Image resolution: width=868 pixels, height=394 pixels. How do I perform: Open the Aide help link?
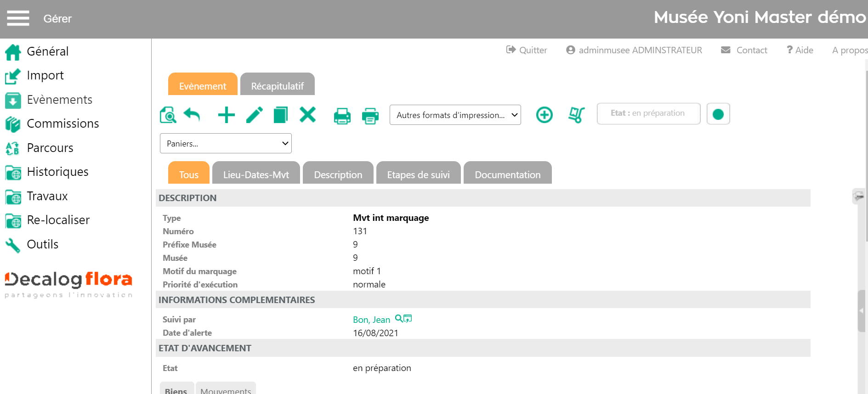800,50
